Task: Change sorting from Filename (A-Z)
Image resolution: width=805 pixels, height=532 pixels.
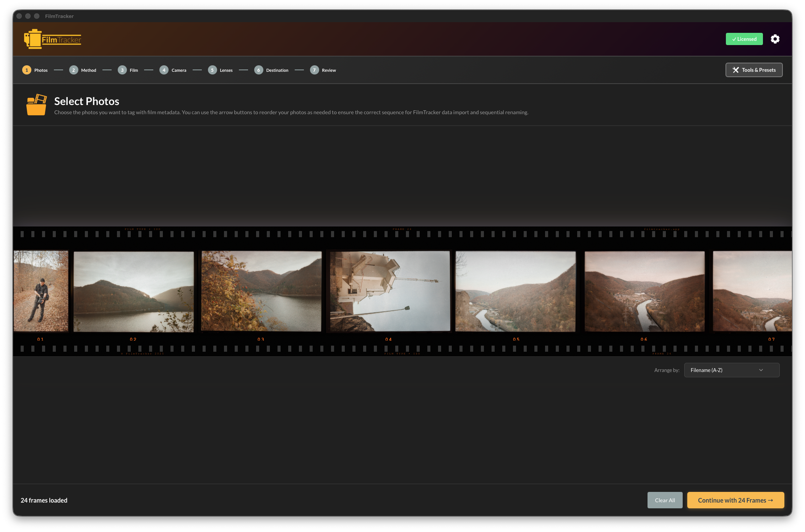Action: click(731, 370)
